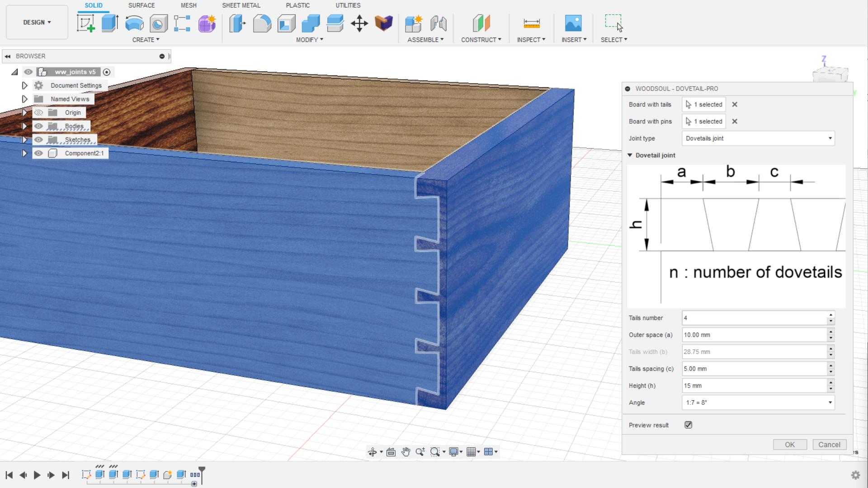Open the UTILITIES ribbon tab
The height and width of the screenshot is (488, 868).
point(348,5)
